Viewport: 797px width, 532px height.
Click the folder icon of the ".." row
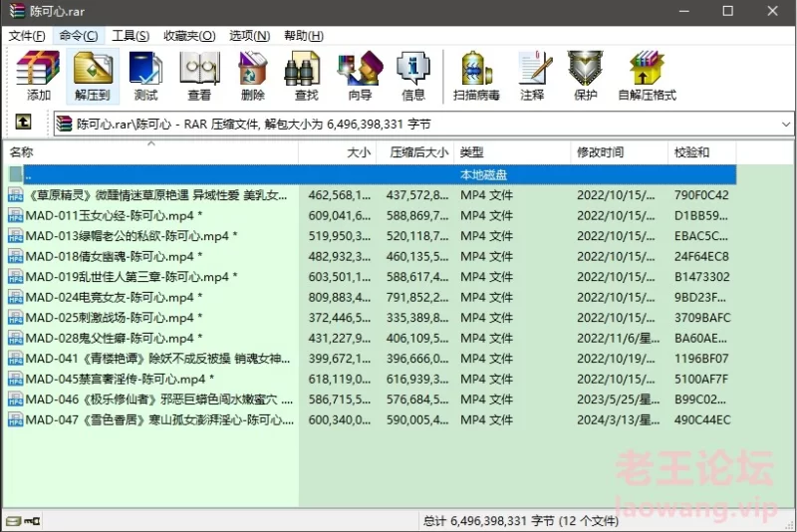[15, 174]
